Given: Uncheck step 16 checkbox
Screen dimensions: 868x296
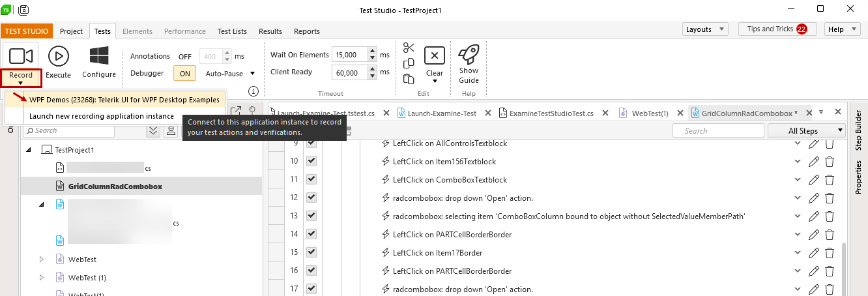Looking at the screenshot, I should coord(311,271).
